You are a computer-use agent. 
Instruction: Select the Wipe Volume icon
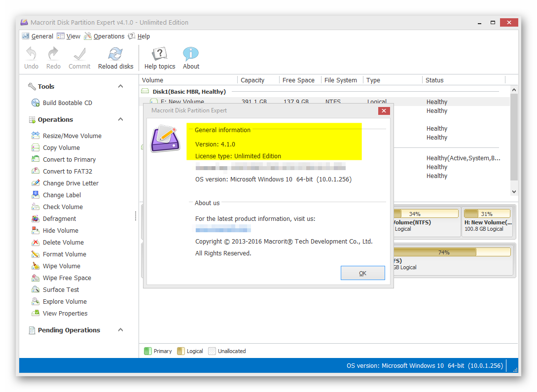[x=36, y=266]
